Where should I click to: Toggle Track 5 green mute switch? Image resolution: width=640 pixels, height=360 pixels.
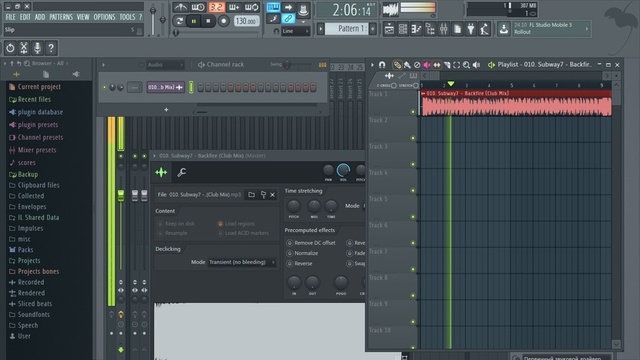(413, 217)
